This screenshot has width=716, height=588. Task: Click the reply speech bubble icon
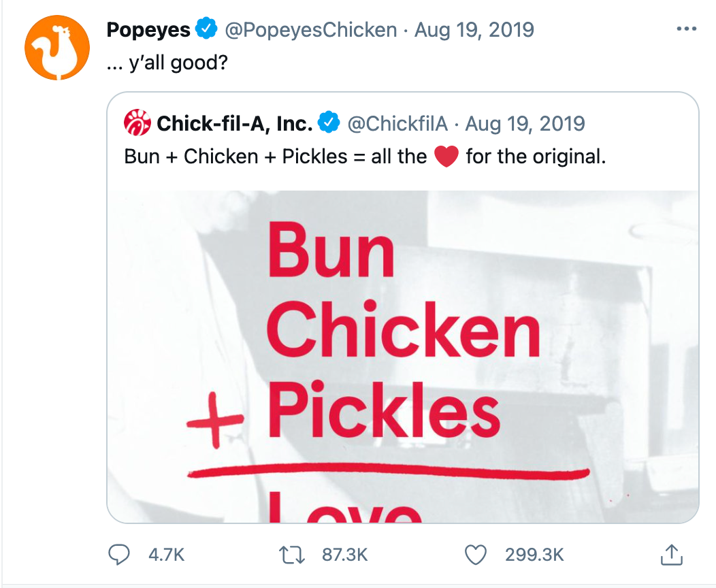[120, 555]
